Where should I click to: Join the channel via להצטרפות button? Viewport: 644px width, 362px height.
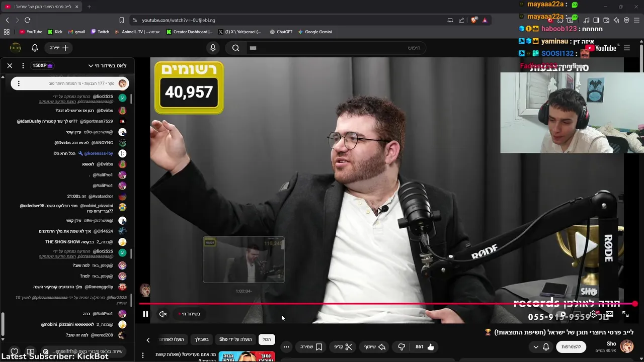pyautogui.click(x=571, y=347)
